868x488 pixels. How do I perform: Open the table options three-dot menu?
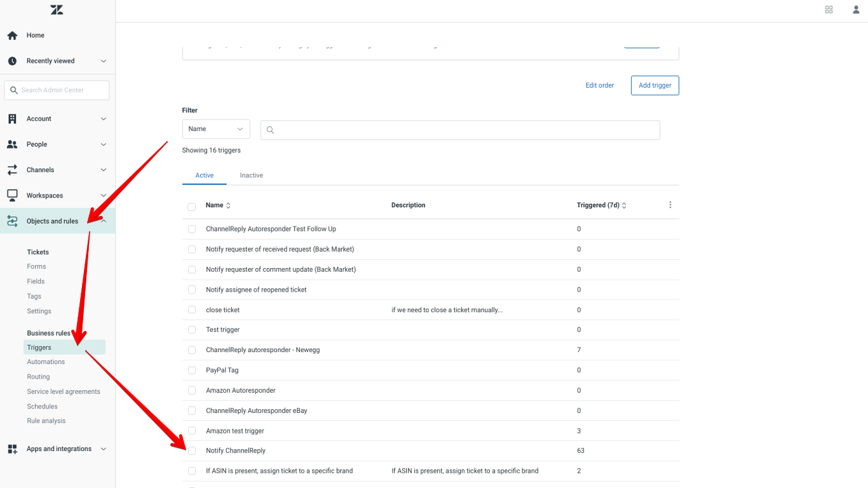[670, 205]
